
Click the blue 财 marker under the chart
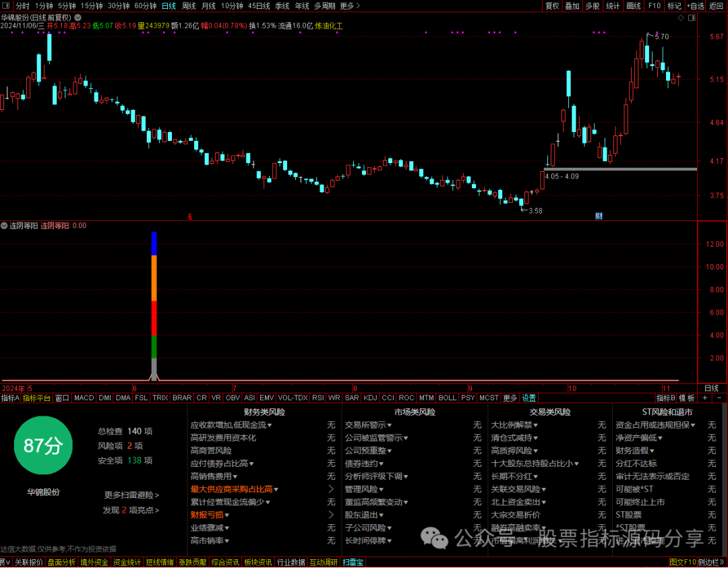[x=599, y=216]
